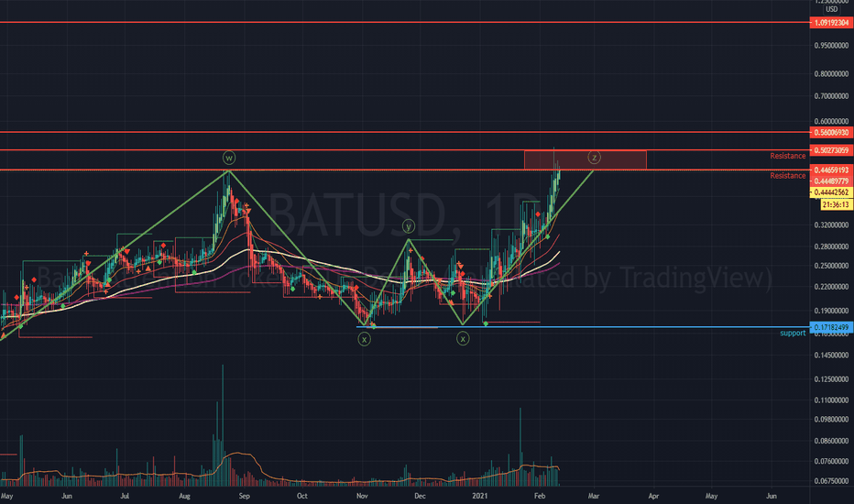The width and height of the screenshot is (854, 504).
Task: Click the 0.80000000 price axis tick
Action: pyautogui.click(x=832, y=74)
